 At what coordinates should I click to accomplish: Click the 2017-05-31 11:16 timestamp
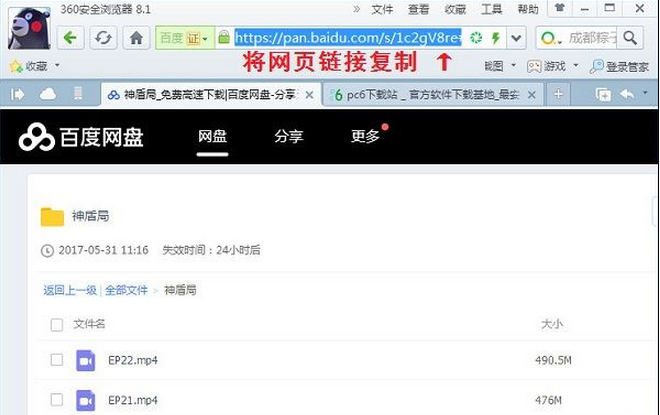coord(104,250)
